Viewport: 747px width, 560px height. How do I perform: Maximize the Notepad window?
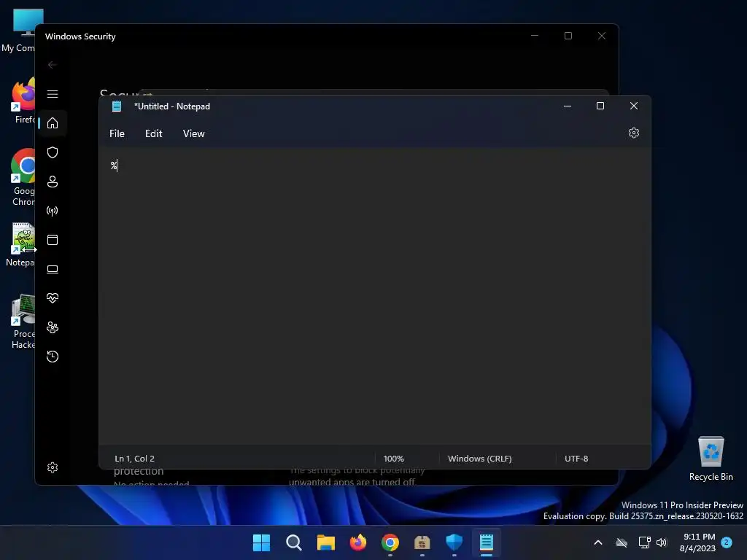[x=600, y=106]
